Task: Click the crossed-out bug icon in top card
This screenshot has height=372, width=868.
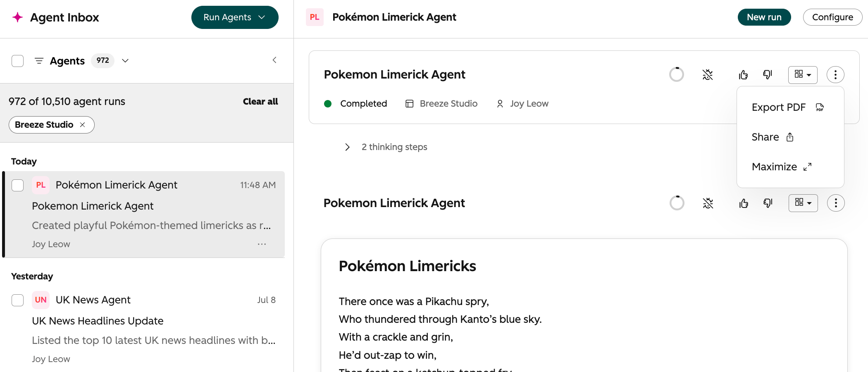Action: 708,75
